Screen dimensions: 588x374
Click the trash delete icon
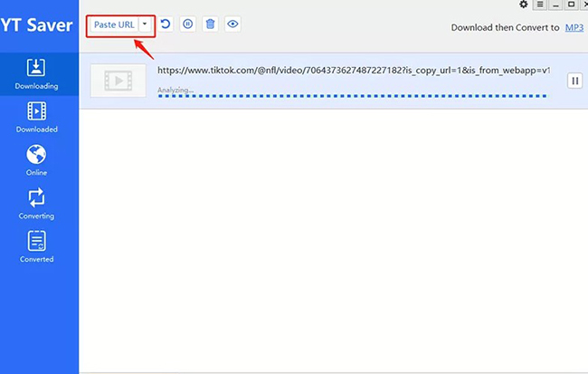pyautogui.click(x=210, y=25)
